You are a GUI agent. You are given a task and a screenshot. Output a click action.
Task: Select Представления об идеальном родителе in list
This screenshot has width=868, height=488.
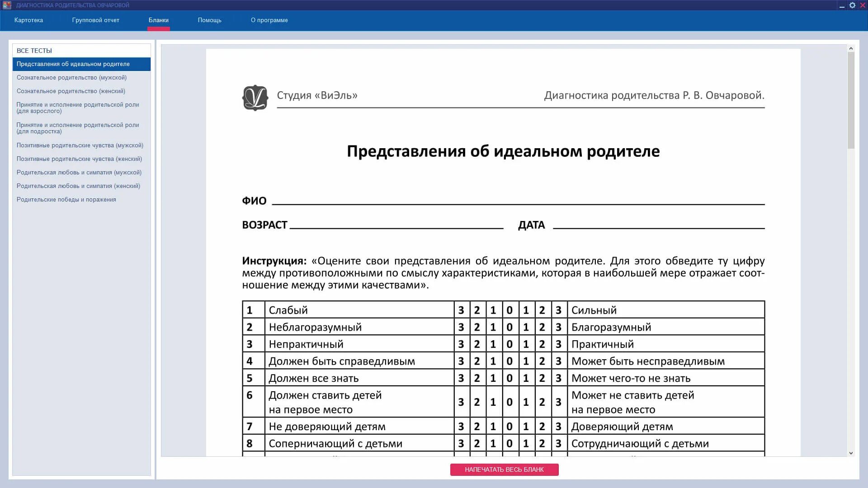pyautogui.click(x=73, y=64)
